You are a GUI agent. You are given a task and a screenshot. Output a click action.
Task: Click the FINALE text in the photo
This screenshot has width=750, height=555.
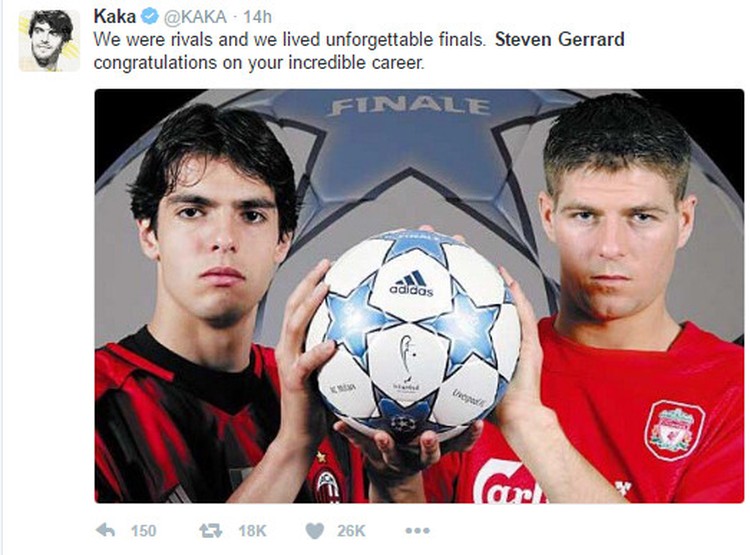pos(410,107)
